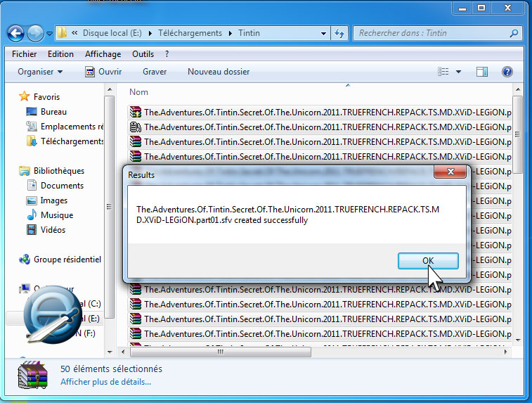Open the Organiser dropdown

pyautogui.click(x=40, y=72)
